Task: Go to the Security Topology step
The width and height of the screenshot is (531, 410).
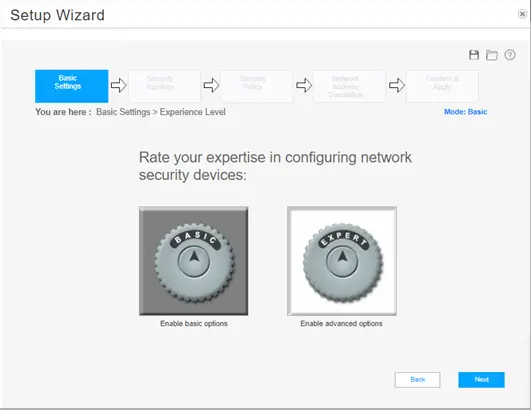Action: (164, 86)
